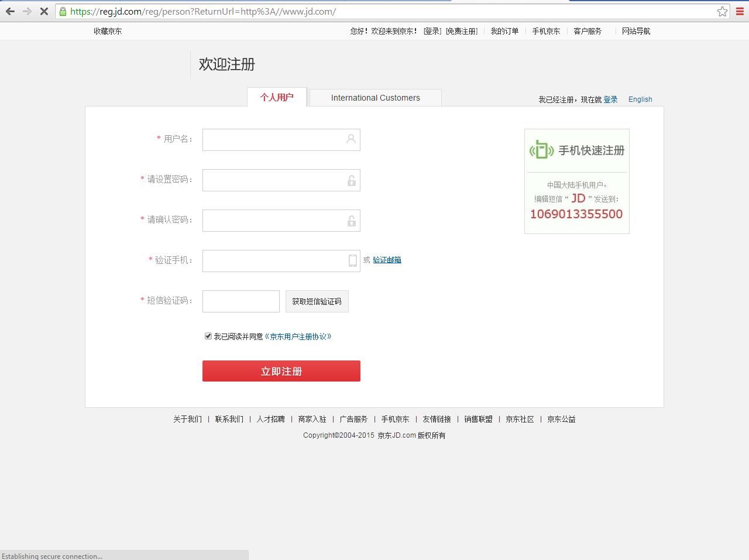Open 客户服务 menu in top bar
This screenshot has width=749, height=560.
point(587,31)
